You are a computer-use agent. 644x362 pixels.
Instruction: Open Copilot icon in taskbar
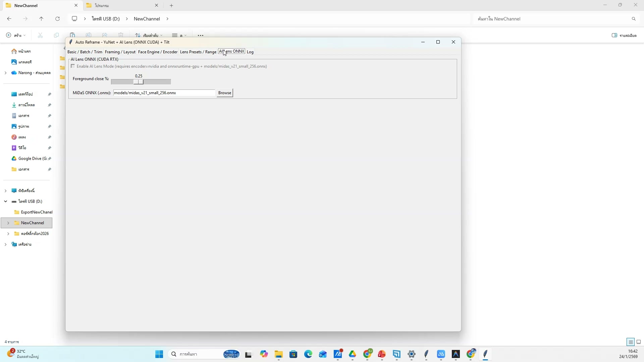[264, 354]
